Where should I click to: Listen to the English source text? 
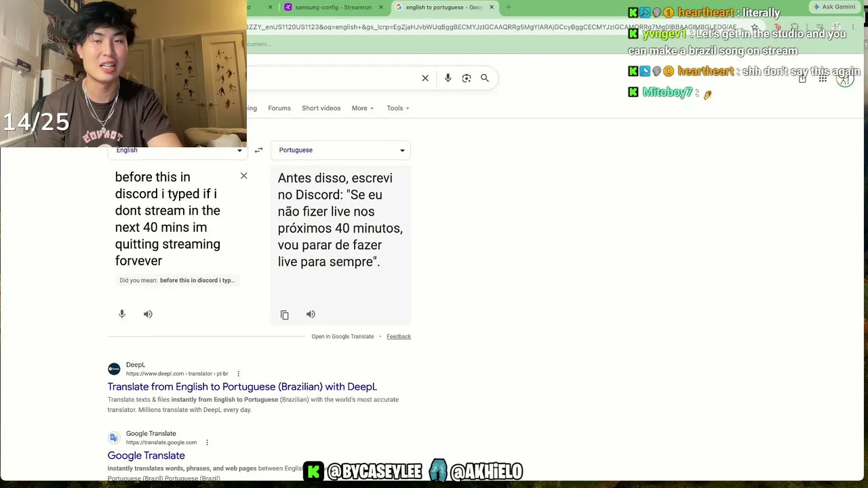(x=148, y=314)
